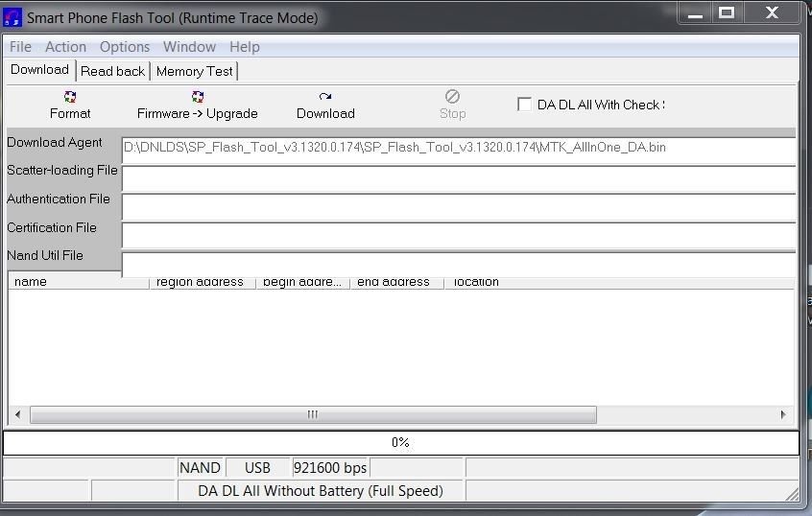Screen dimensions: 812x516
Task: Click the Authentication File path field
Action: coord(459,207)
